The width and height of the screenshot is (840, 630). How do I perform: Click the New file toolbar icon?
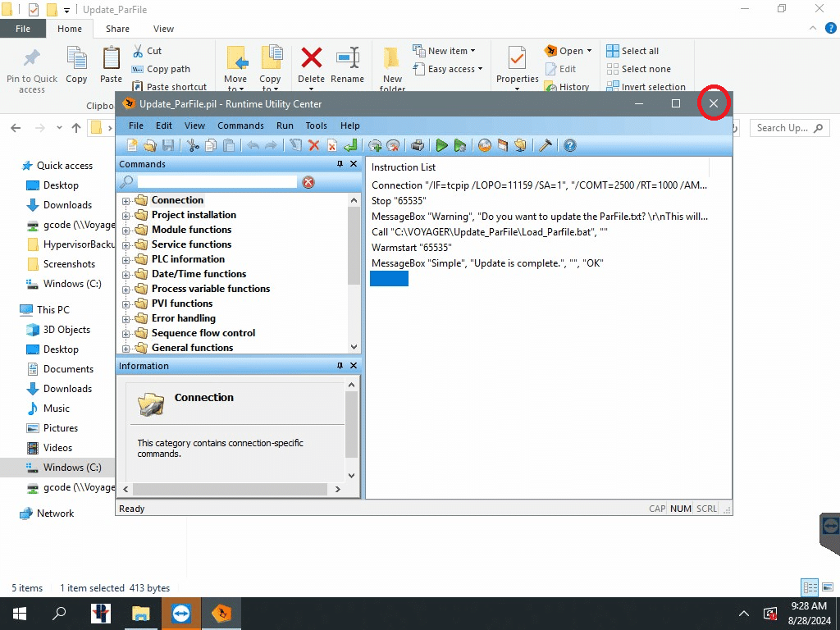pos(132,145)
